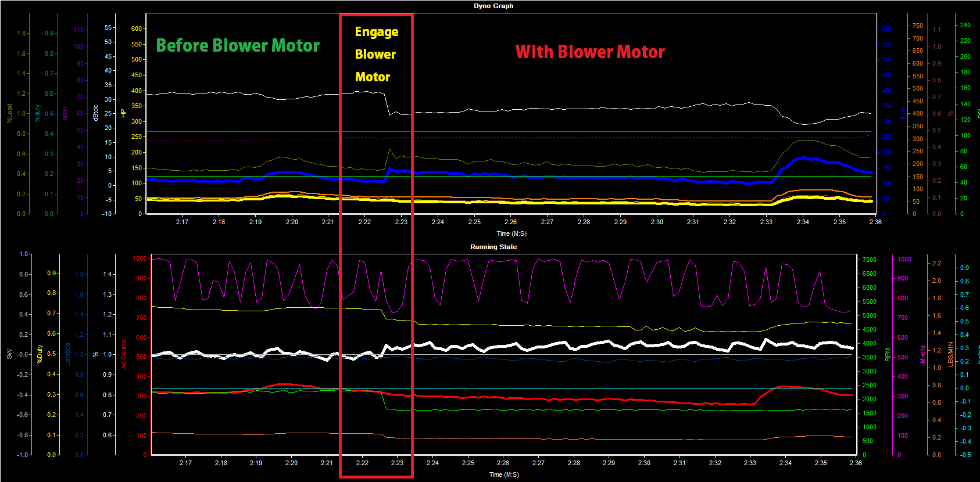The height and width of the screenshot is (482, 980).
Task: Click the yellow Engage text in red box
Action: click(377, 32)
